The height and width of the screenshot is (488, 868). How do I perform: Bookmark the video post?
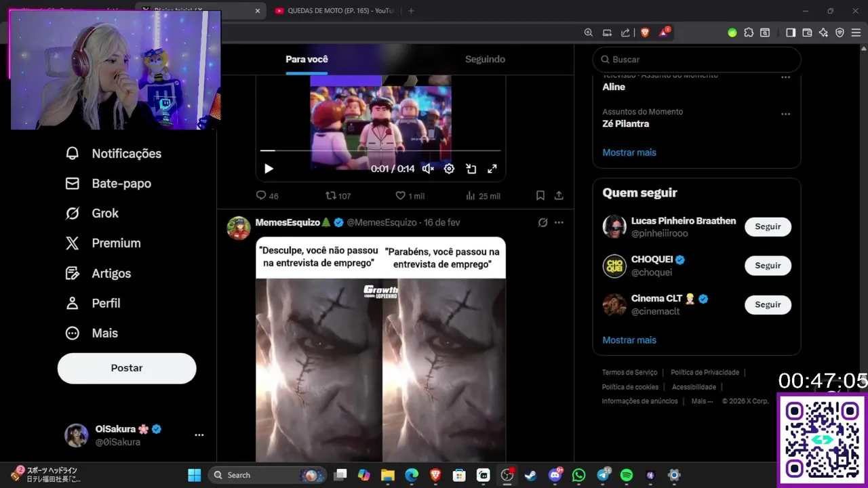pos(540,195)
